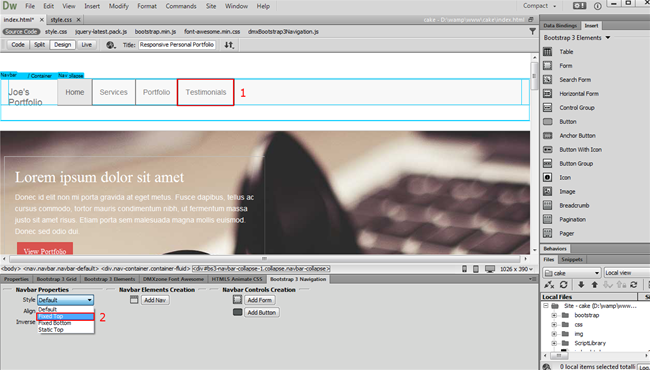Open the DMXzone Font Awesome tab
The image size is (650, 370).
(x=173, y=279)
